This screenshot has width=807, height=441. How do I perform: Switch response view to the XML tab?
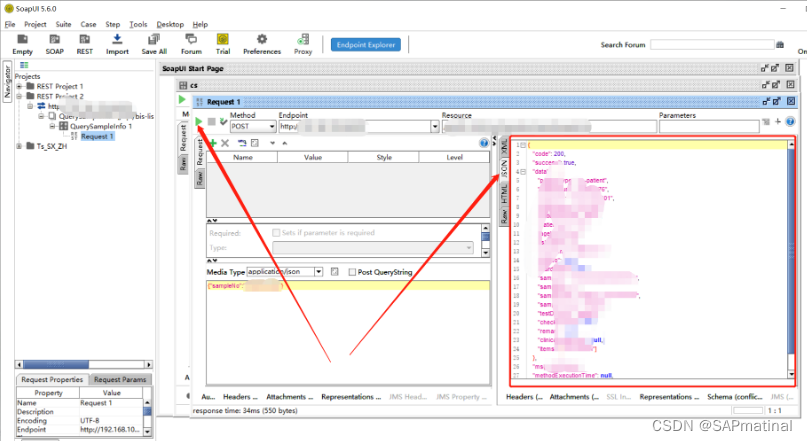click(x=504, y=147)
